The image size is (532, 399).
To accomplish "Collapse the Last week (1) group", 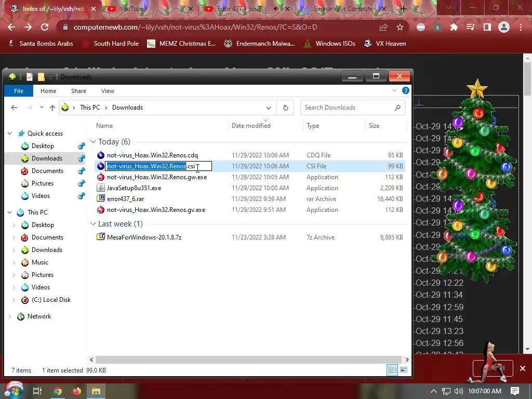I will click(93, 224).
